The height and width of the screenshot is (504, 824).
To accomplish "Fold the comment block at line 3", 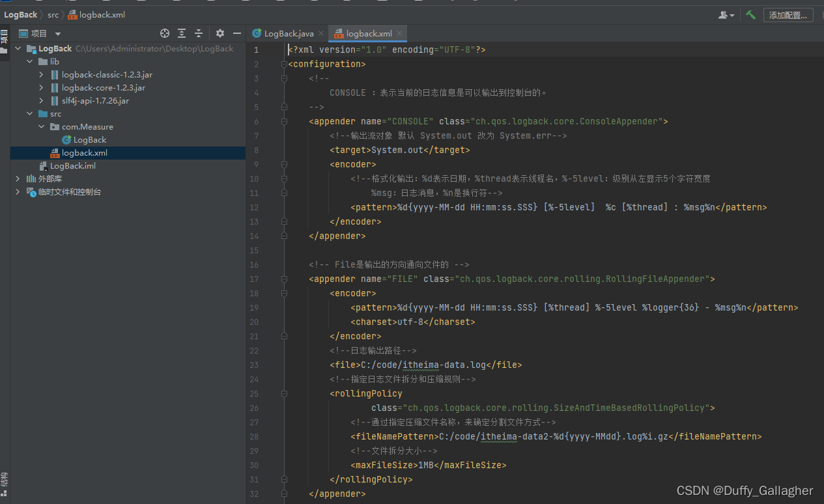I will pyautogui.click(x=284, y=78).
